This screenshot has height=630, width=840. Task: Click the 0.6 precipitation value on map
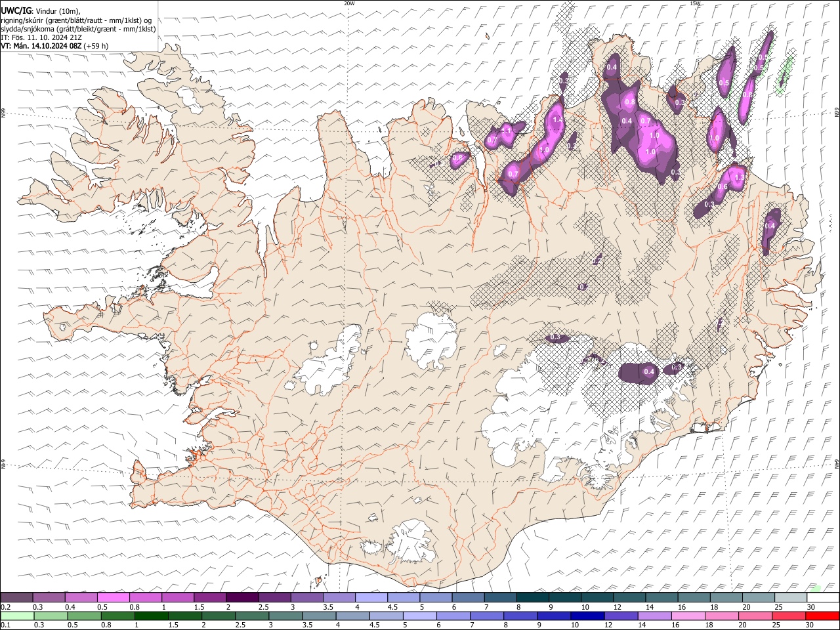point(723,186)
